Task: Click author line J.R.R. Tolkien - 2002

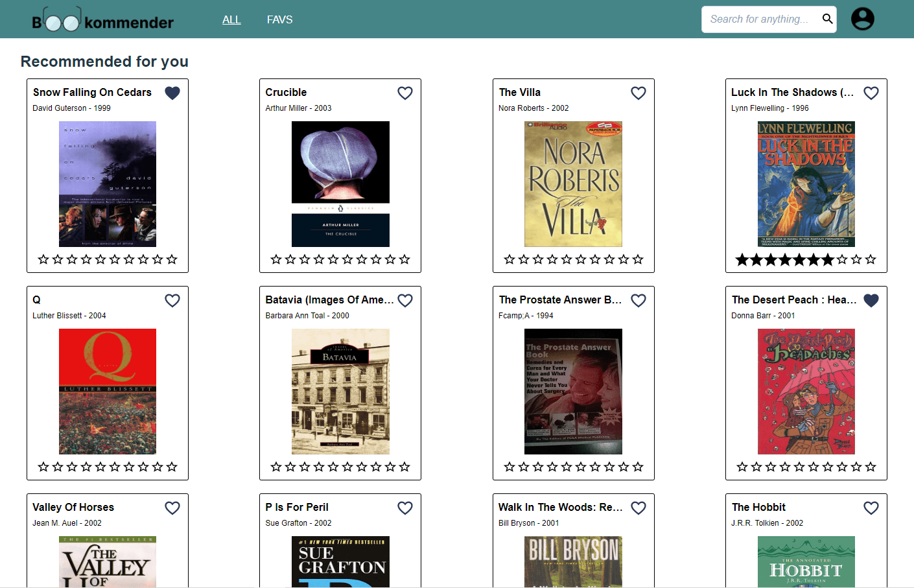Action: pyautogui.click(x=767, y=523)
